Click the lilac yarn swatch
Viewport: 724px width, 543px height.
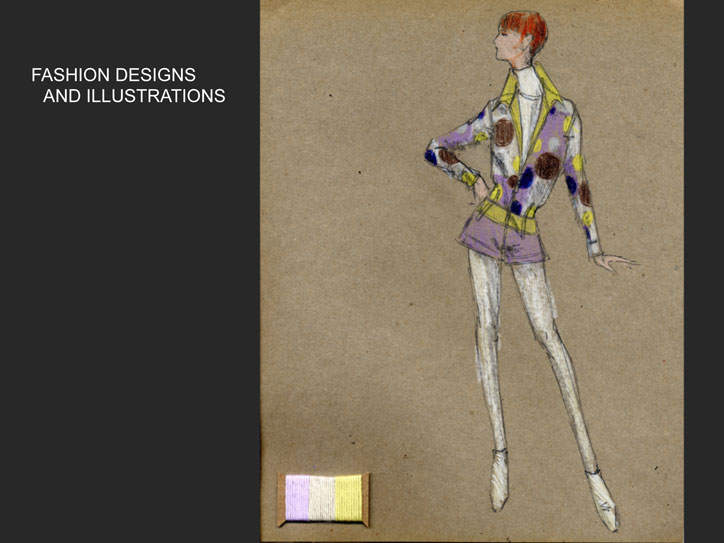pyautogui.click(x=297, y=498)
